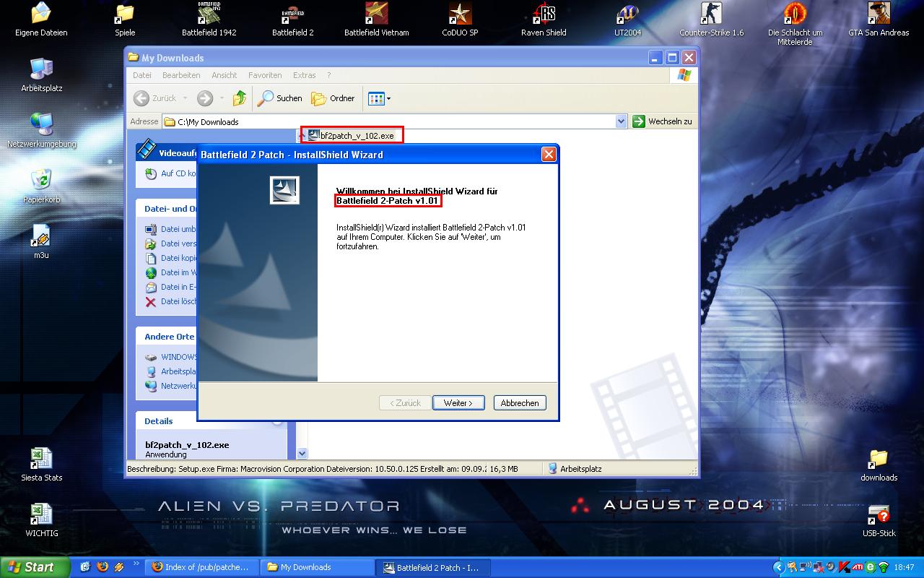Viewport: 924px width, 578px height.
Task: Click the Firefox quick launch icon
Action: pos(102,567)
